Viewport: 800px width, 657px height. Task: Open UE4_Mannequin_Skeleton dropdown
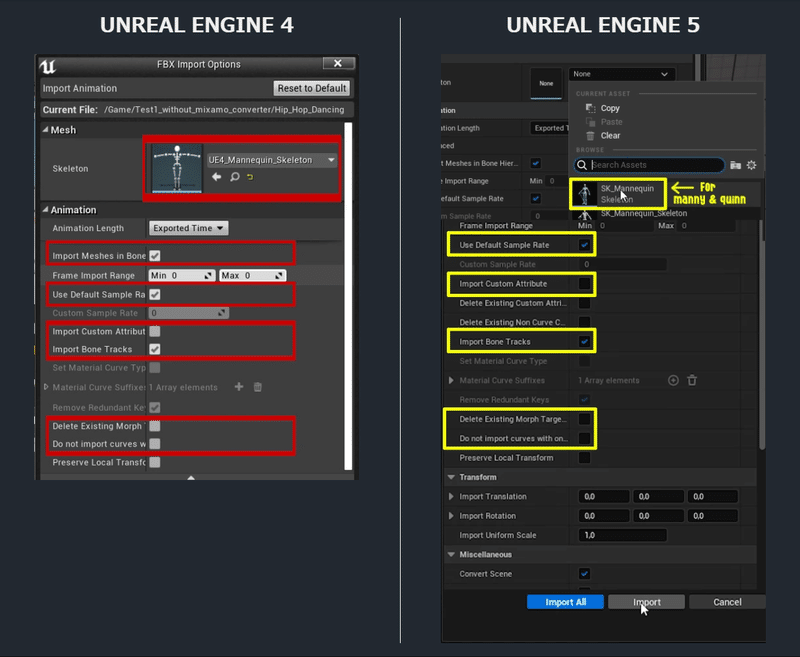tap(272, 160)
